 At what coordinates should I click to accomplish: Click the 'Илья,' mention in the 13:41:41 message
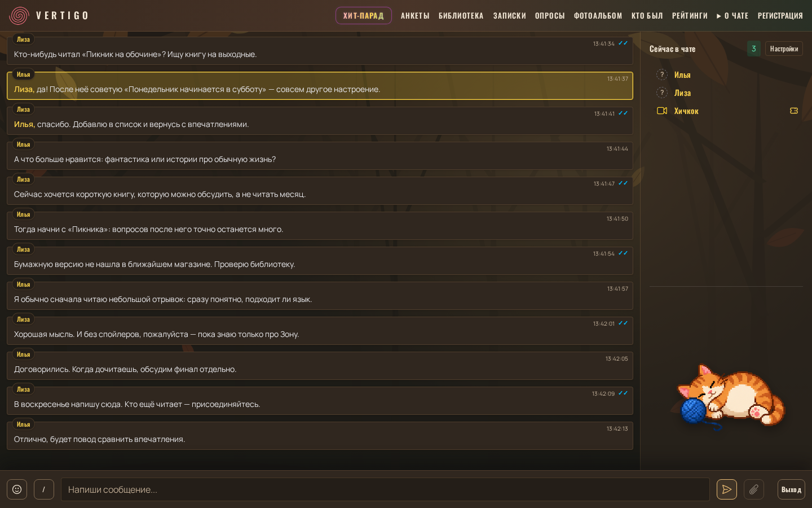point(24,124)
